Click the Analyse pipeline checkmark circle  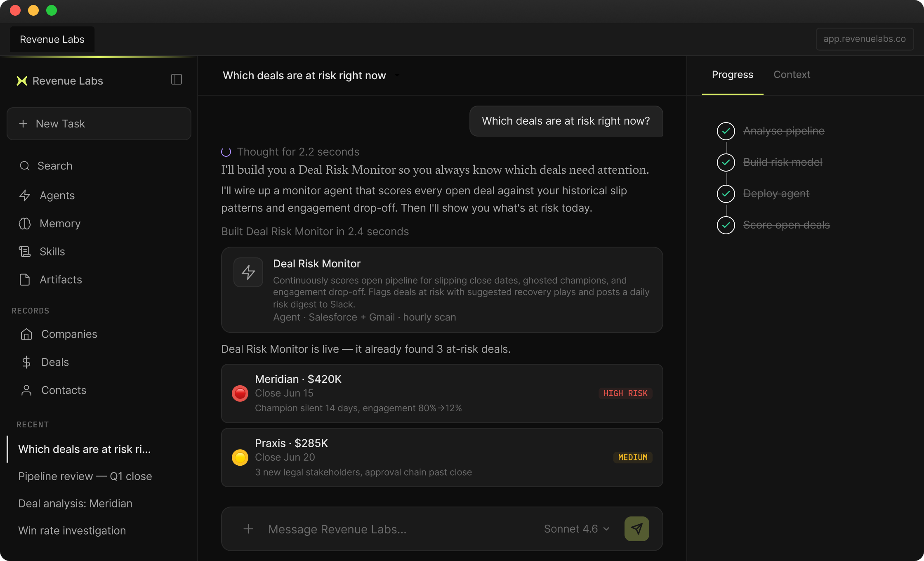coord(726,131)
